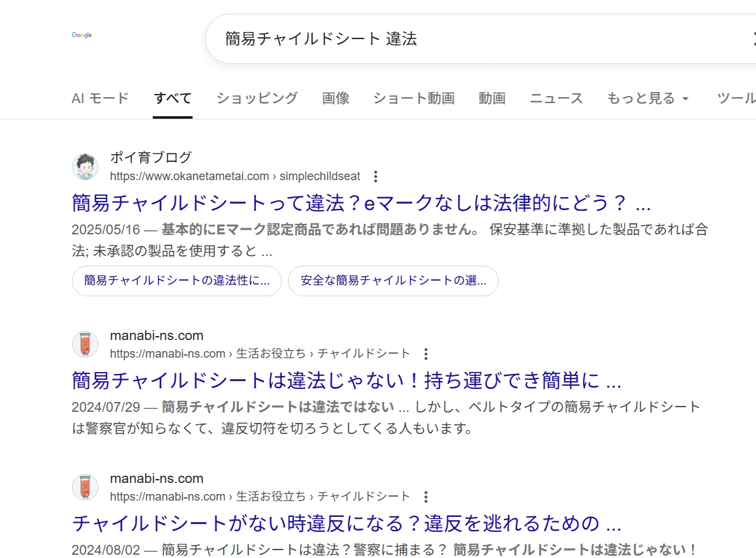Open 簡易チャイルドシートは違法じゃない！ result link
This screenshot has height=558, width=756.
[x=346, y=380]
